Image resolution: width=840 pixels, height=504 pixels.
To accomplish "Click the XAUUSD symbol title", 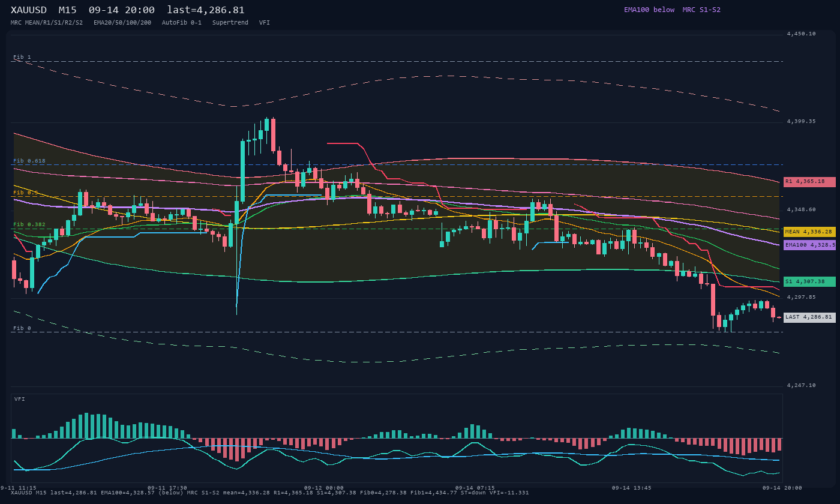I will 29,10.
